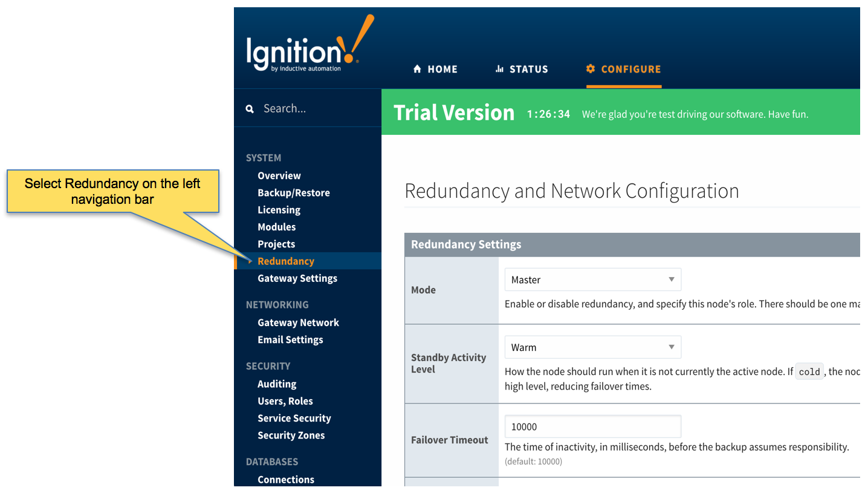Focus the Search field in the sidebar

click(308, 109)
